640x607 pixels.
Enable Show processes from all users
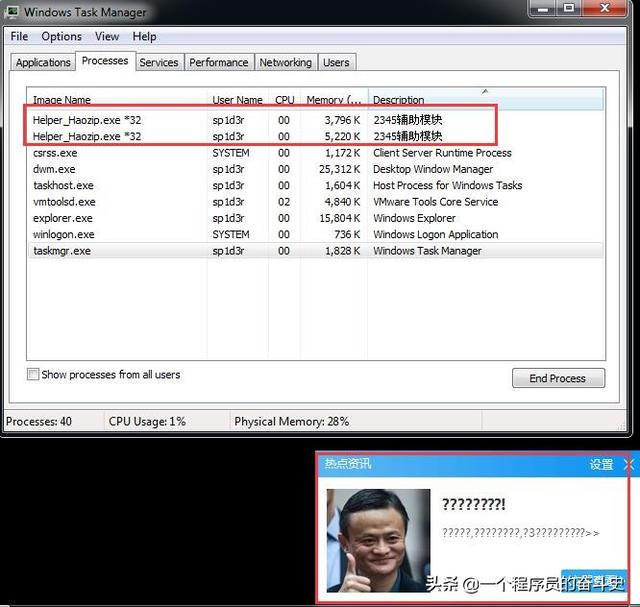[34, 374]
